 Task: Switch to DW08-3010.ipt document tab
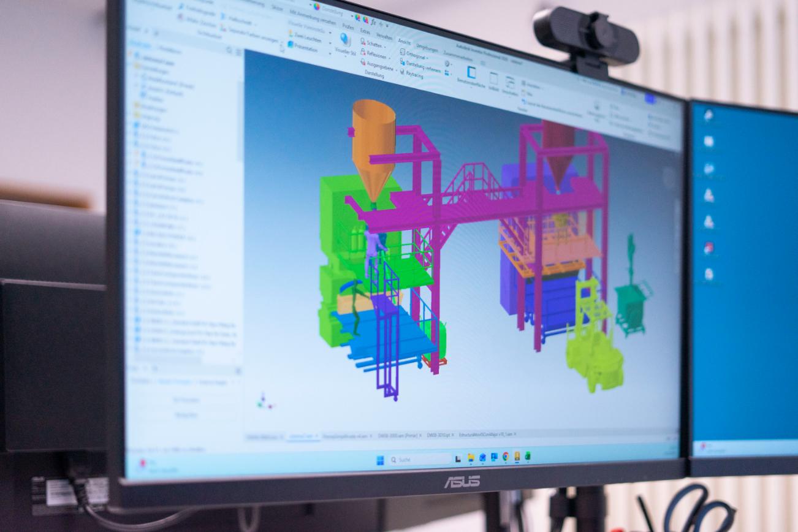[439, 435]
